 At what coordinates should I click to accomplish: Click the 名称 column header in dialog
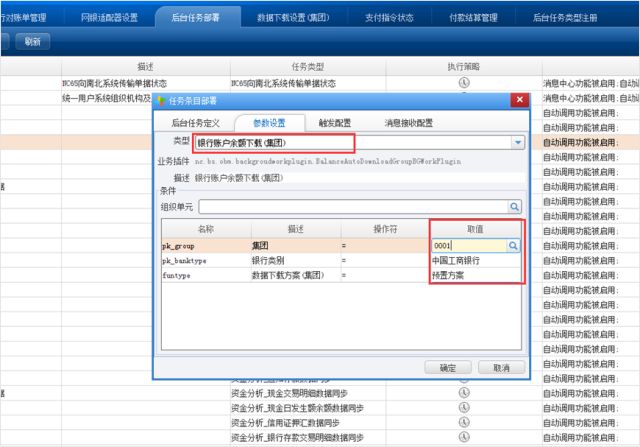point(206,229)
